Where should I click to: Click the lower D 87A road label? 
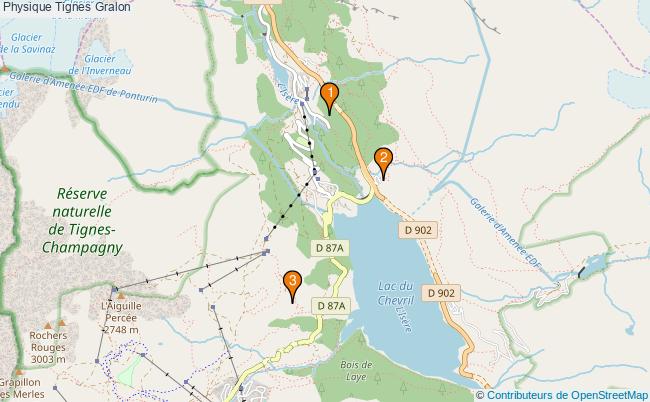331,306
